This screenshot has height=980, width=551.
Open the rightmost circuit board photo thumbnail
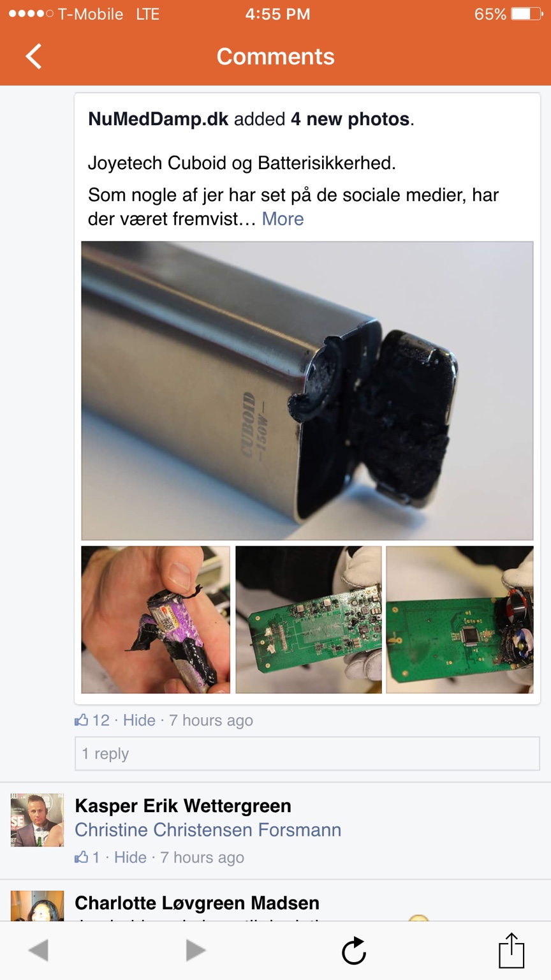[460, 620]
